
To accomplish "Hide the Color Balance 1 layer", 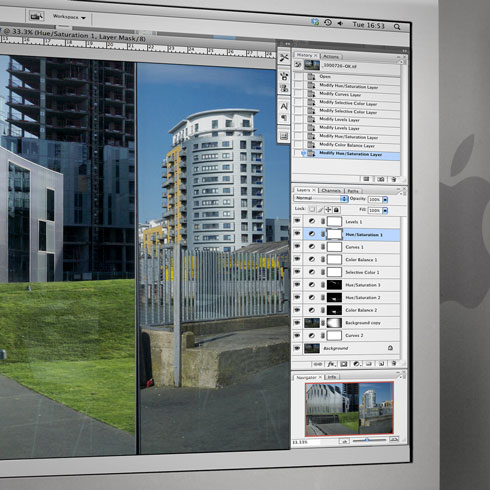I will click(297, 259).
